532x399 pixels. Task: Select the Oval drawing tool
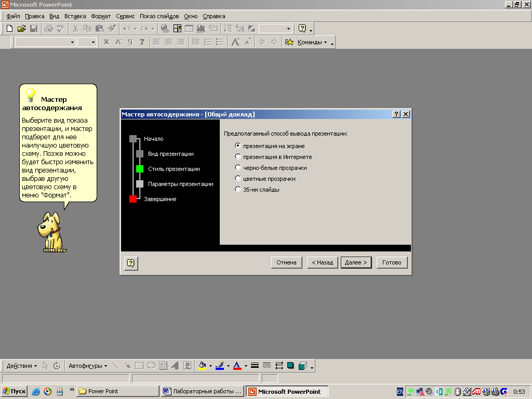151,366
